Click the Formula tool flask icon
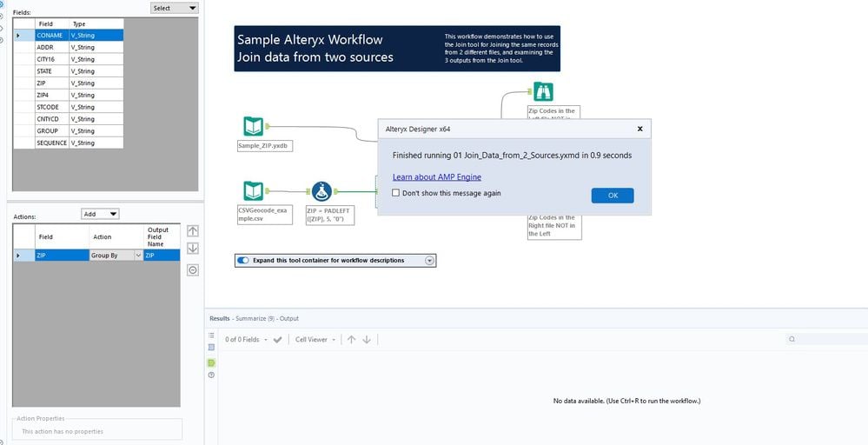 coord(321,191)
